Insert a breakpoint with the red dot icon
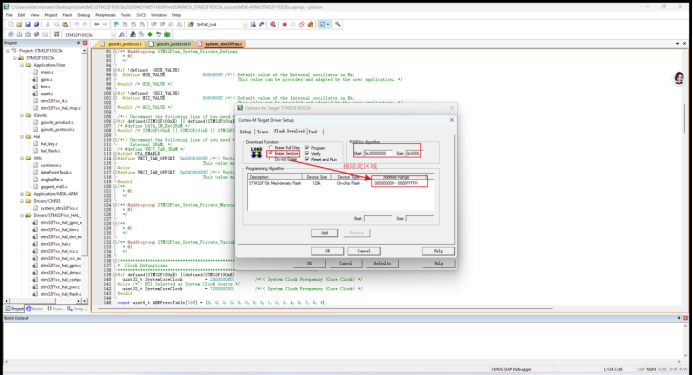This screenshot has height=375, width=693. point(284,24)
